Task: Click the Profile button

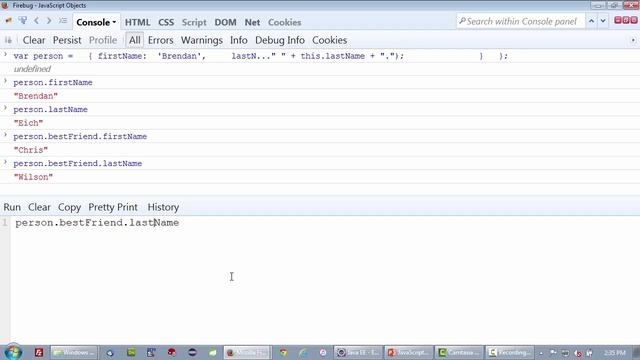Action: [103, 40]
